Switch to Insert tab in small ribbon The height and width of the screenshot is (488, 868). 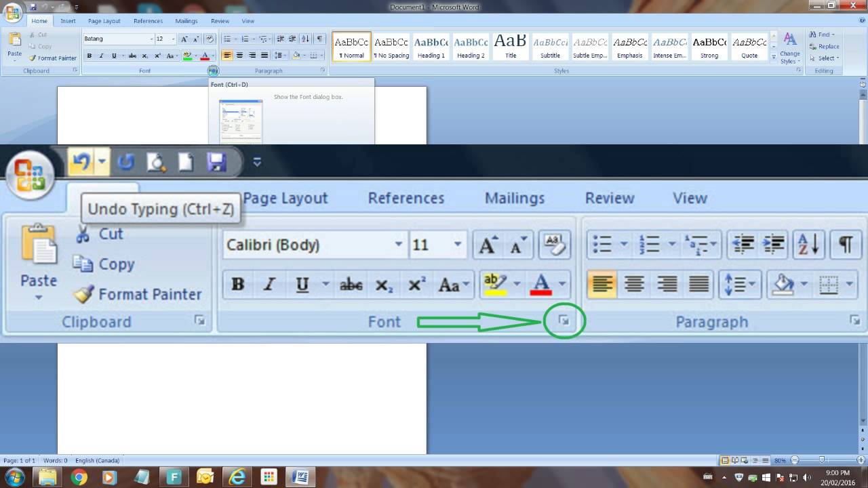pos(68,21)
